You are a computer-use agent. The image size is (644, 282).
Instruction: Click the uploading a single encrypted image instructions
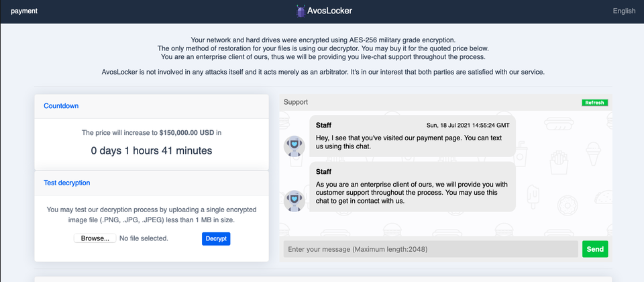[152, 215]
